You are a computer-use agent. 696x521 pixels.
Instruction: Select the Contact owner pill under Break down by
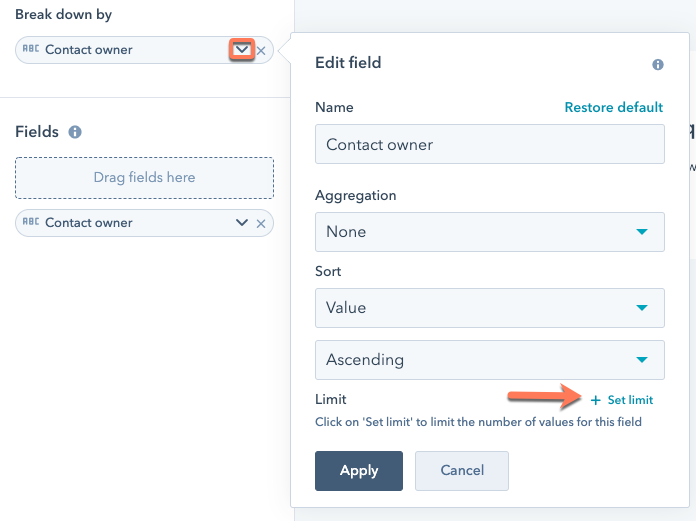coord(144,50)
